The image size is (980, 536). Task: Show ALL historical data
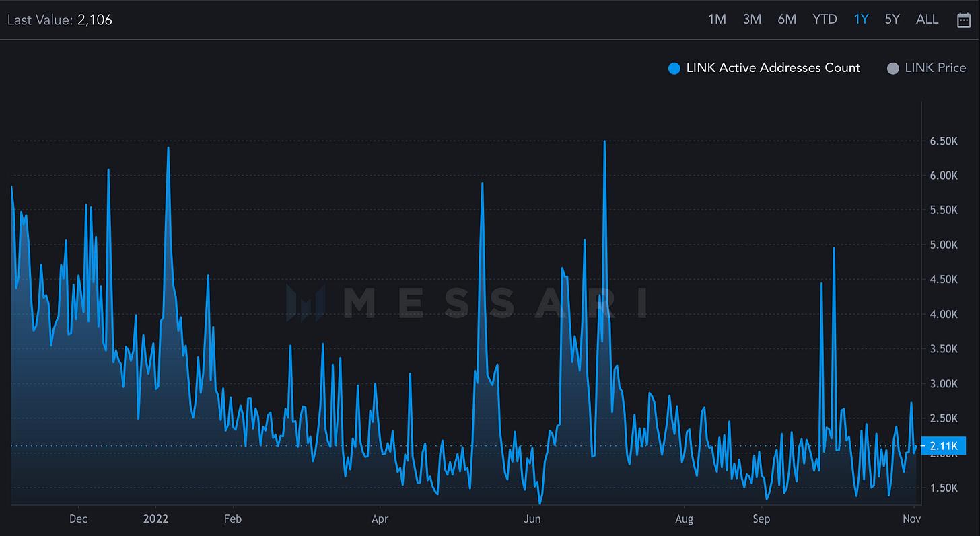[927, 20]
